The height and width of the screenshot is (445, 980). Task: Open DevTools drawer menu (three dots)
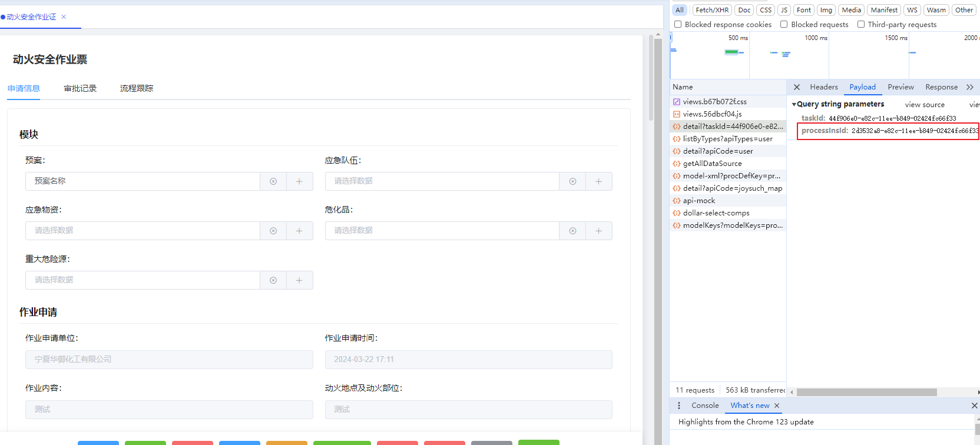click(x=679, y=406)
